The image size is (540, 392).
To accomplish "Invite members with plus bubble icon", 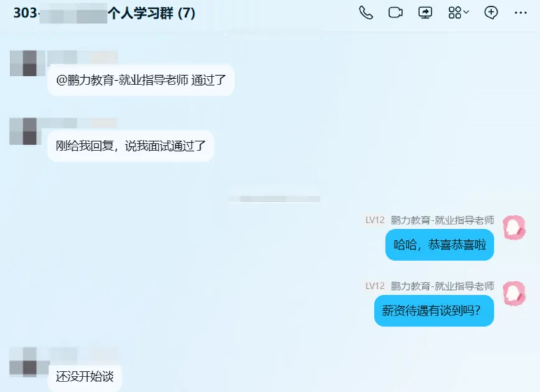I will (x=491, y=12).
